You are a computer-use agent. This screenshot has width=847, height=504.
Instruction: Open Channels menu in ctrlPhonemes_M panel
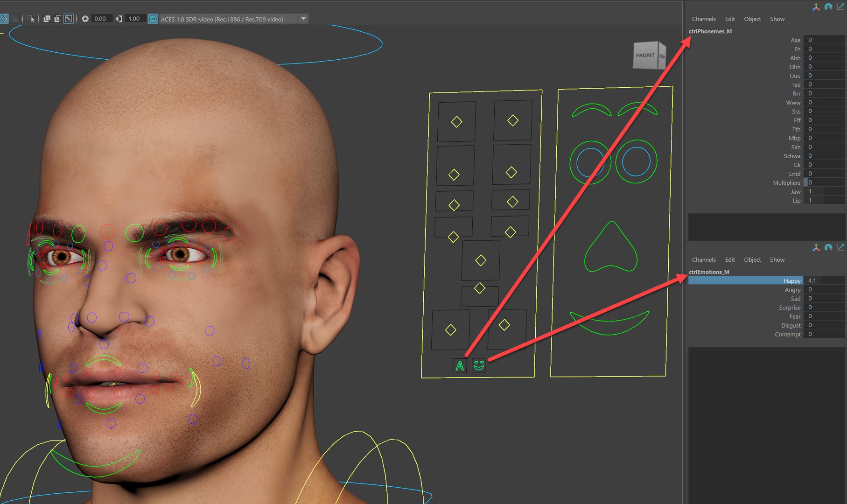pos(704,19)
